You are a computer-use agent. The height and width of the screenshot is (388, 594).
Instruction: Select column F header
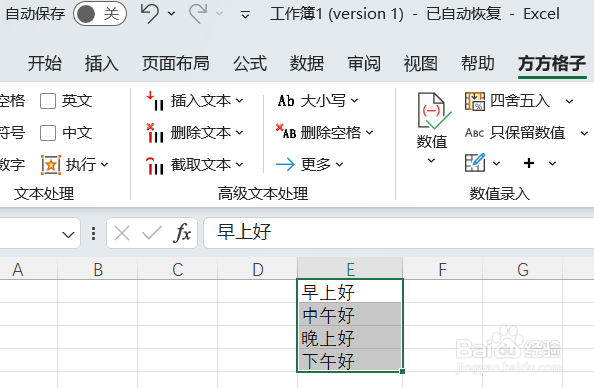(x=442, y=269)
